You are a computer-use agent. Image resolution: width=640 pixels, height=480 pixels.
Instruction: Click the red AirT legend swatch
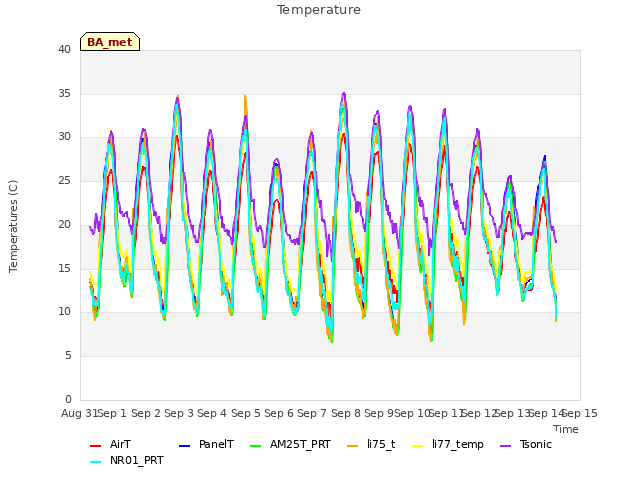pyautogui.click(x=95, y=446)
